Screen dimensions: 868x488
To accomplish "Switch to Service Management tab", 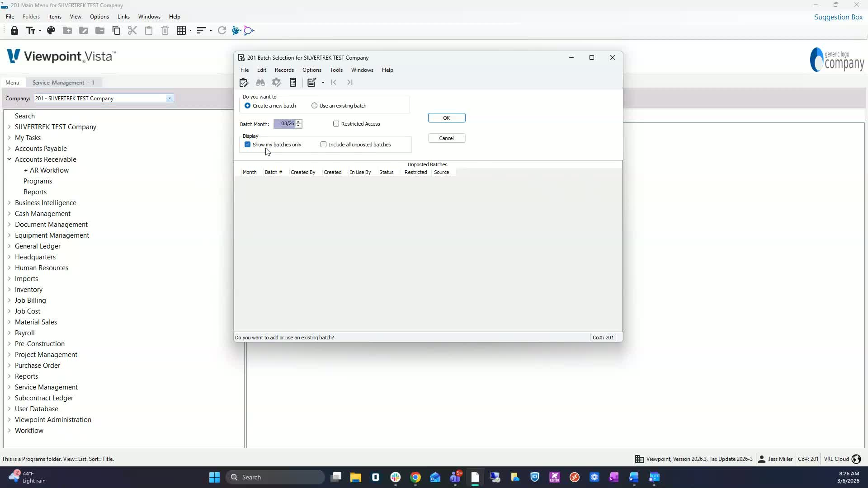I will point(63,83).
